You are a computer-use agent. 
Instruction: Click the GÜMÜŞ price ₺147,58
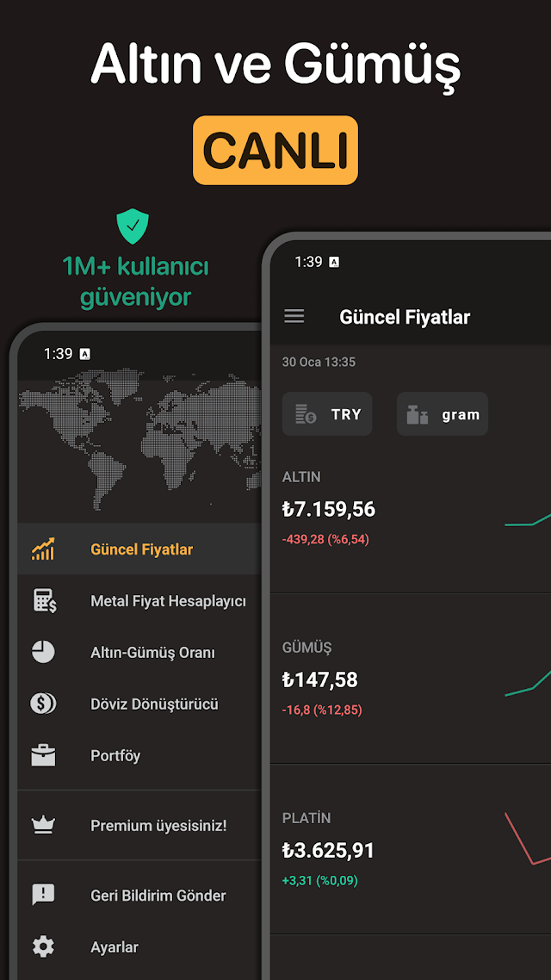320,680
